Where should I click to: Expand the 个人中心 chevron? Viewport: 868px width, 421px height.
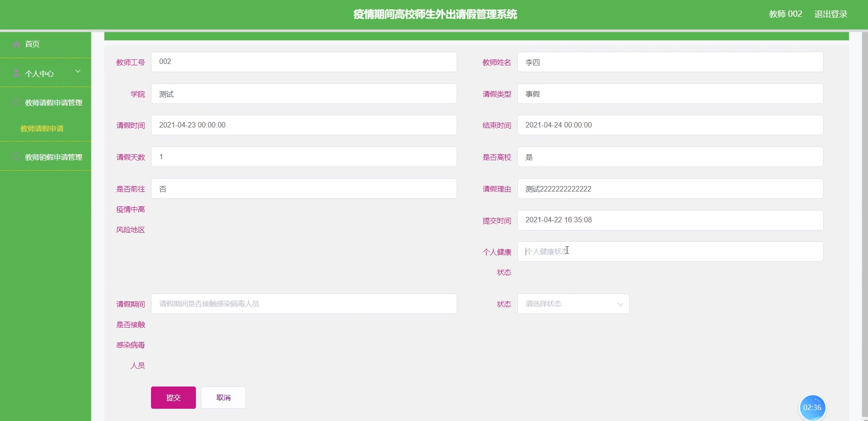pos(78,71)
